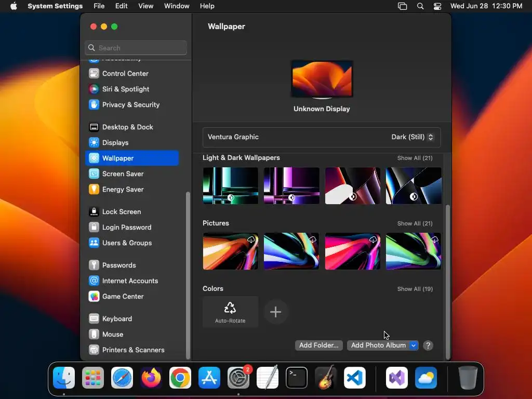Open Keyboard settings pane
Screen dimensions: 532x399
131,319
